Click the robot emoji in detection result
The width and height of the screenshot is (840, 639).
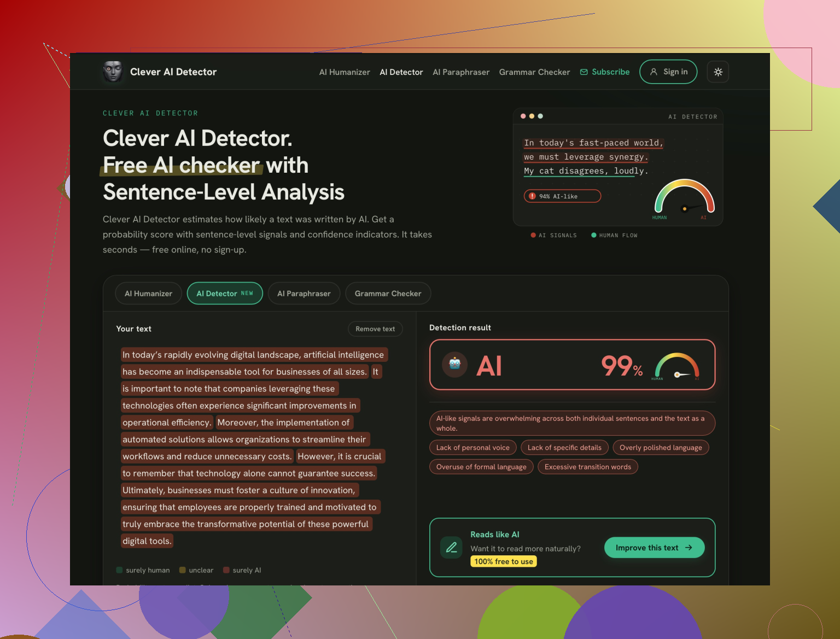point(454,364)
